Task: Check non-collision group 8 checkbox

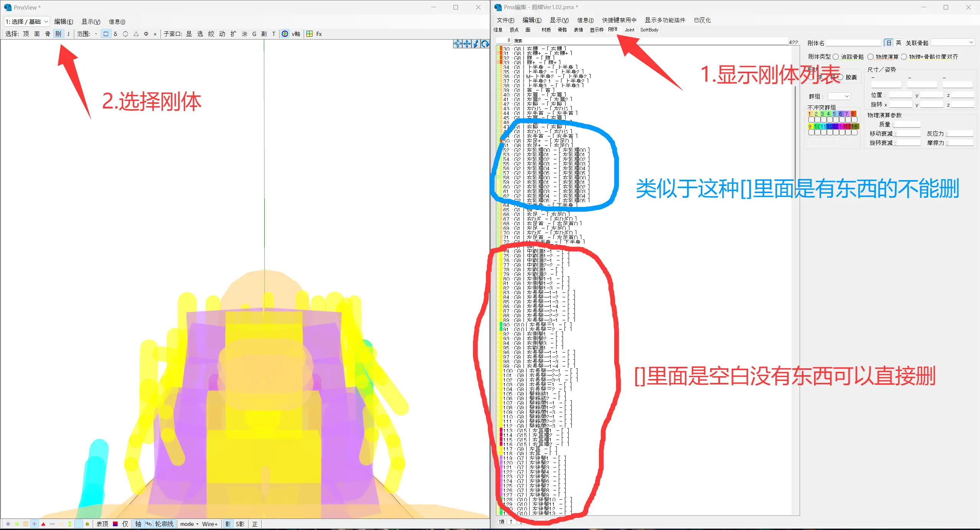Action: (854, 120)
